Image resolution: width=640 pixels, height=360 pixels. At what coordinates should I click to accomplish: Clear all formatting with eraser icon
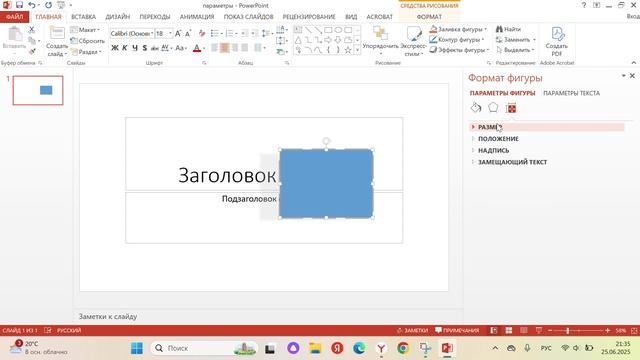pyautogui.click(x=202, y=33)
